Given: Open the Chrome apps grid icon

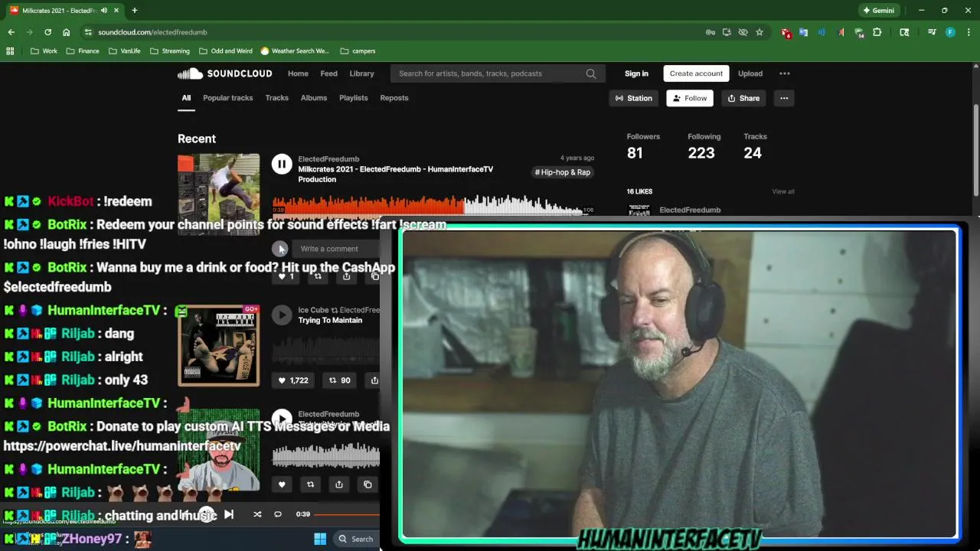Looking at the screenshot, I should pos(10,51).
